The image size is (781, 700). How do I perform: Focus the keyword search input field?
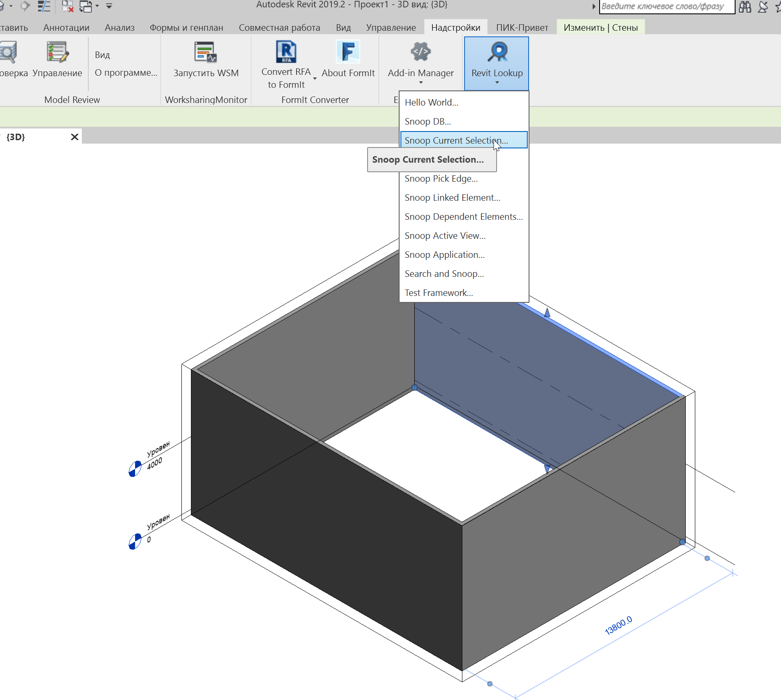[667, 6]
